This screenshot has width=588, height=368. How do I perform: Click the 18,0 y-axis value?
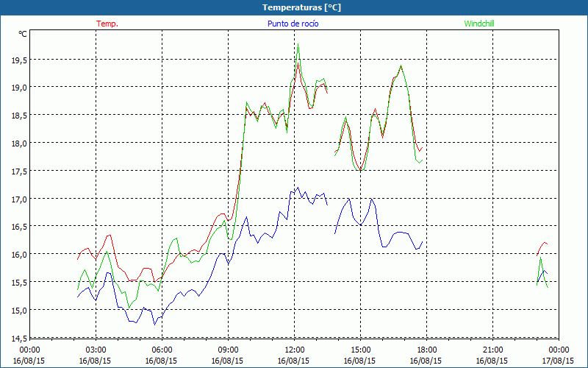[18, 143]
